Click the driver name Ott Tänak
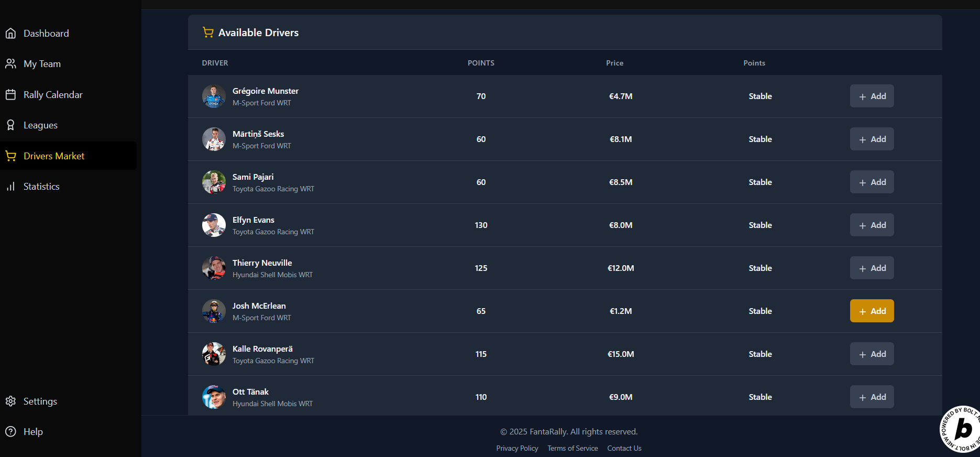The height and width of the screenshot is (457, 980). (250, 391)
